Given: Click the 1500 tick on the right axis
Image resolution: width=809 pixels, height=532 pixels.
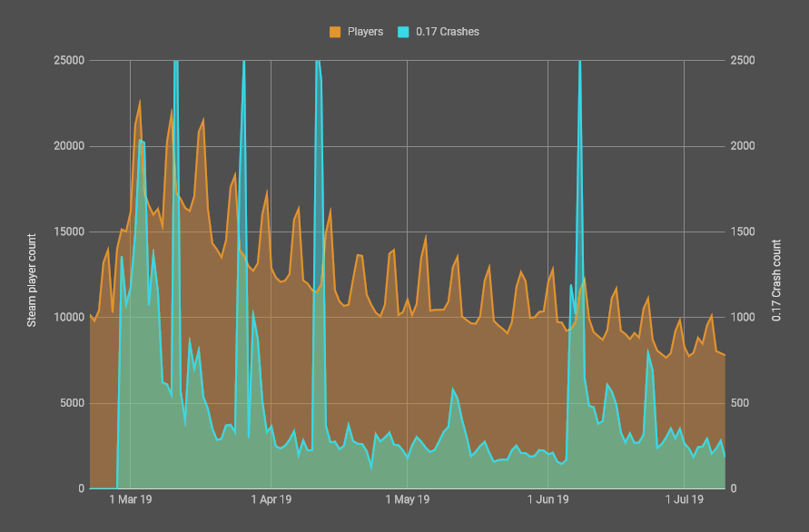Looking at the screenshot, I should click(x=744, y=232).
